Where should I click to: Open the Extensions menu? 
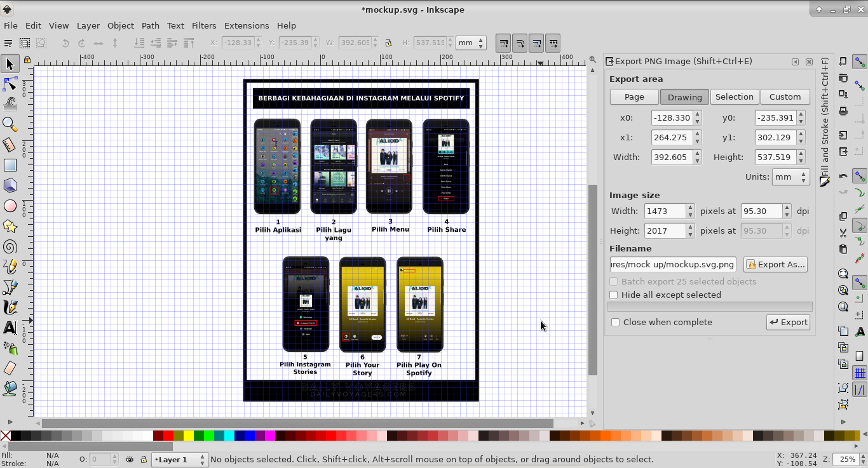(x=247, y=26)
